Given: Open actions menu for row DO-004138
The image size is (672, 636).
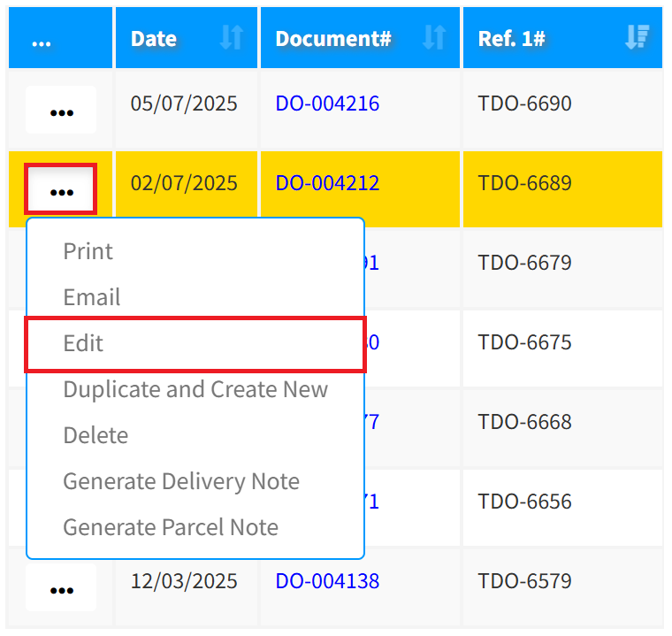Looking at the screenshot, I should [x=61, y=588].
